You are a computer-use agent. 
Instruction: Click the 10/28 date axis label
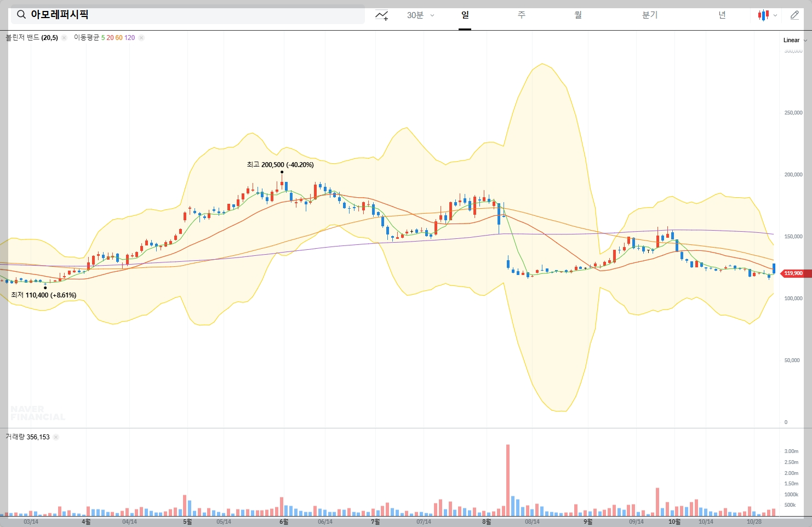click(x=754, y=522)
